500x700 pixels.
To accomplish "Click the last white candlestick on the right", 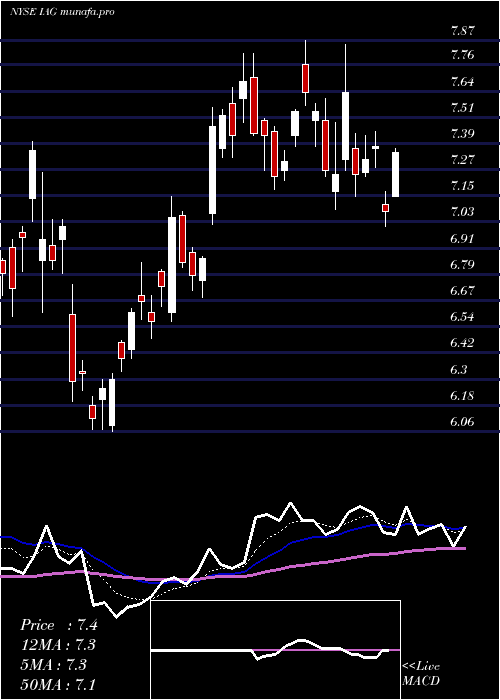I will (x=396, y=174).
